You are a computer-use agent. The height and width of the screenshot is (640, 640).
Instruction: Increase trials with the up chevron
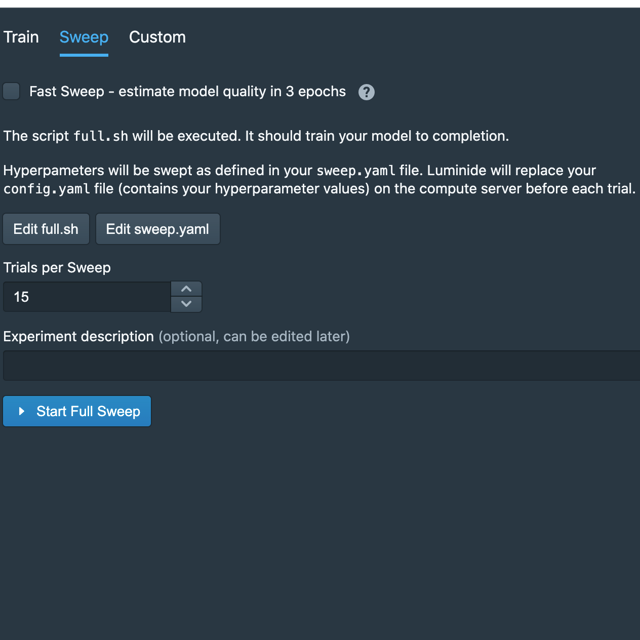point(186,289)
